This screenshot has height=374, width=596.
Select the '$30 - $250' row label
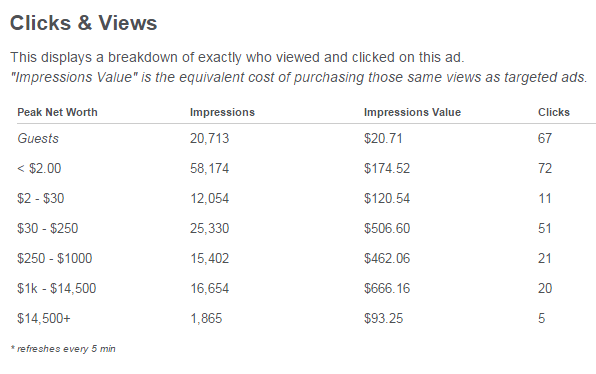tap(48, 228)
